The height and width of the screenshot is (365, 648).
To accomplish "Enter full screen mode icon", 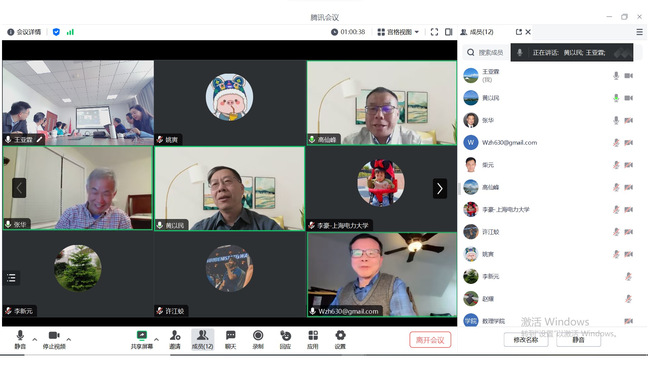I will point(434,32).
